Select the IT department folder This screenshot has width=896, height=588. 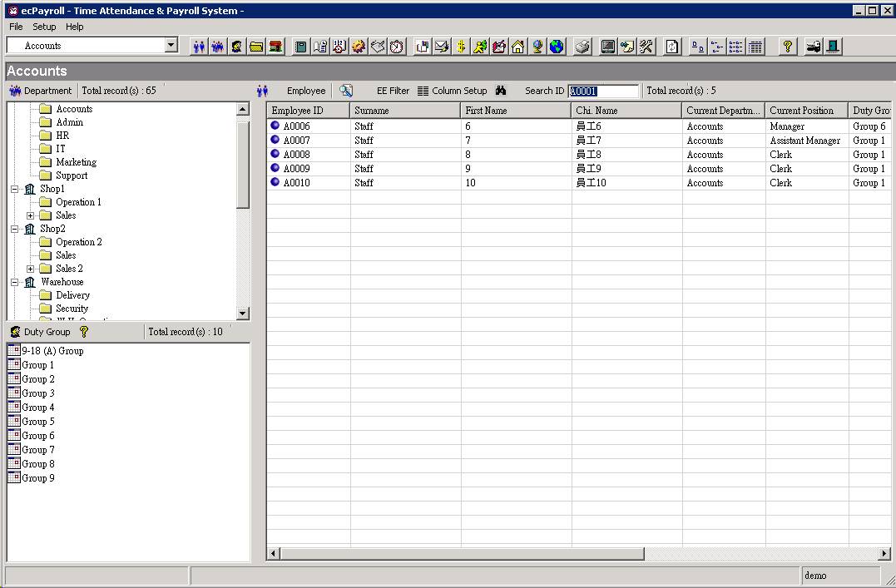60,149
